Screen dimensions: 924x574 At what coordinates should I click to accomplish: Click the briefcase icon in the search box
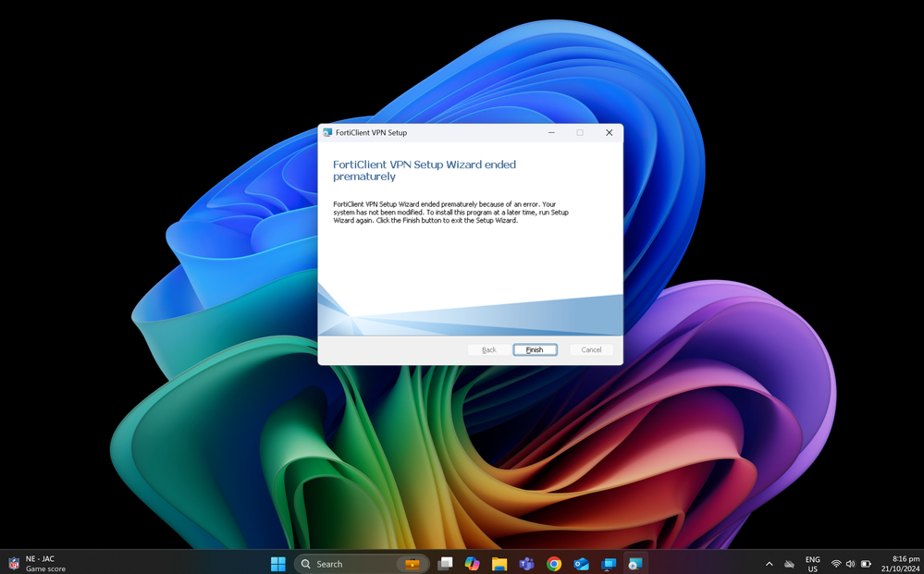[413, 564]
